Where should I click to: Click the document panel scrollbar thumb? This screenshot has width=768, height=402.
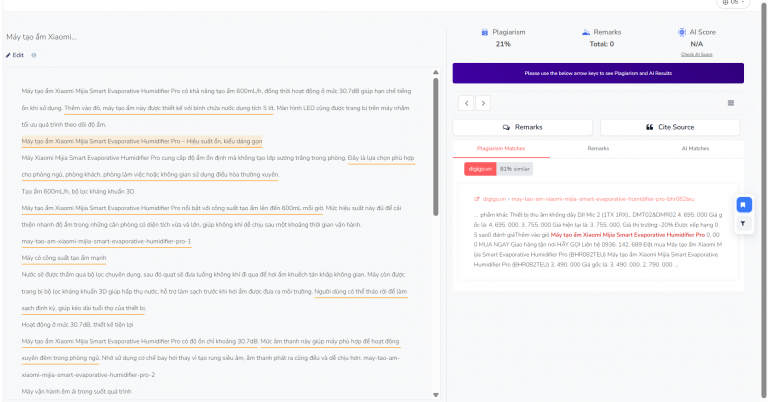[x=435, y=147]
